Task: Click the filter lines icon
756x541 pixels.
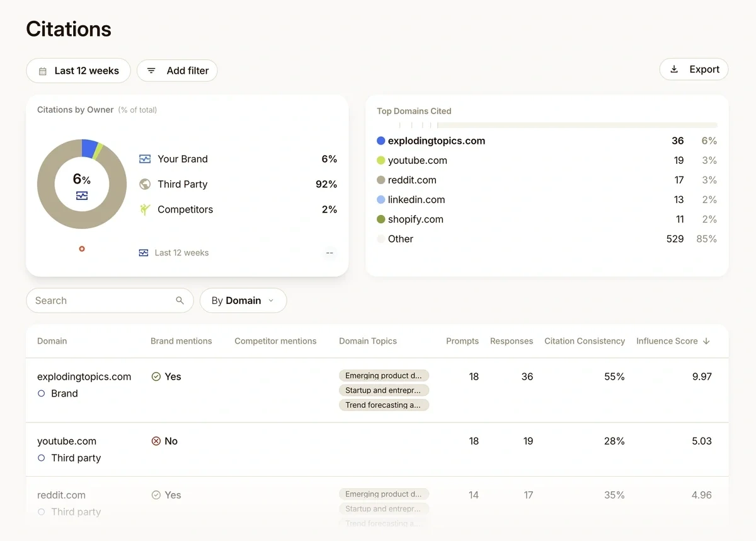Action: pyautogui.click(x=151, y=71)
